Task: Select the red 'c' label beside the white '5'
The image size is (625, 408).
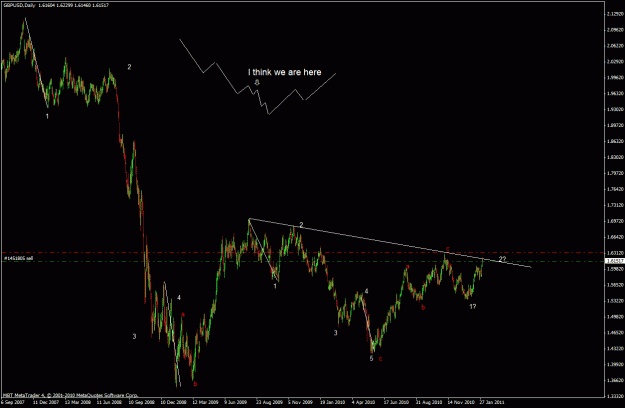Action: click(x=380, y=359)
